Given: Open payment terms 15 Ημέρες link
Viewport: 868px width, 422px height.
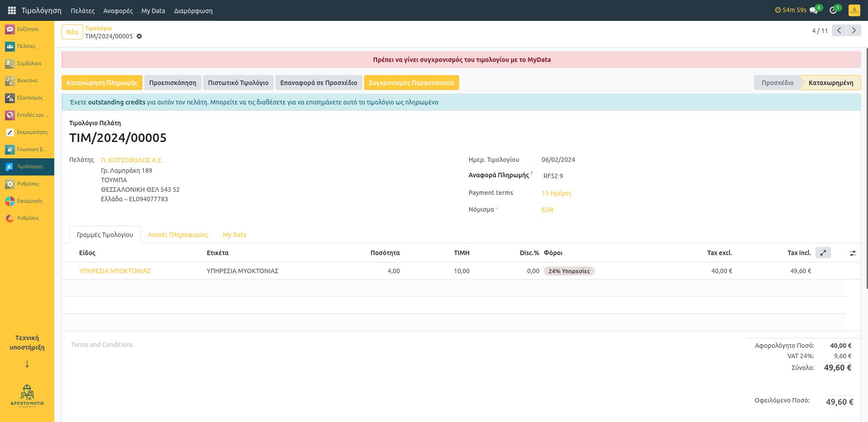Looking at the screenshot, I should [556, 193].
